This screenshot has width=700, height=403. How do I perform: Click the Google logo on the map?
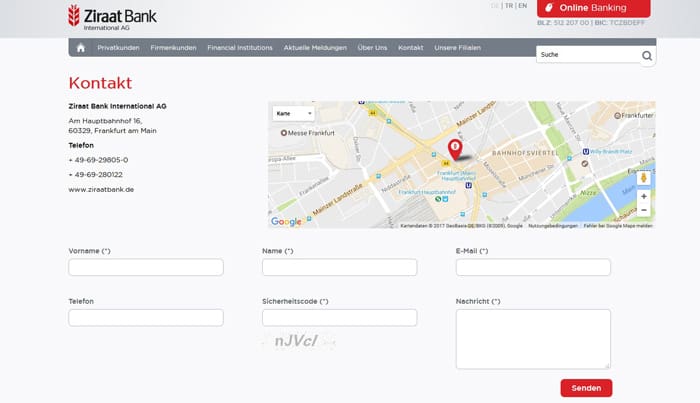tap(286, 221)
